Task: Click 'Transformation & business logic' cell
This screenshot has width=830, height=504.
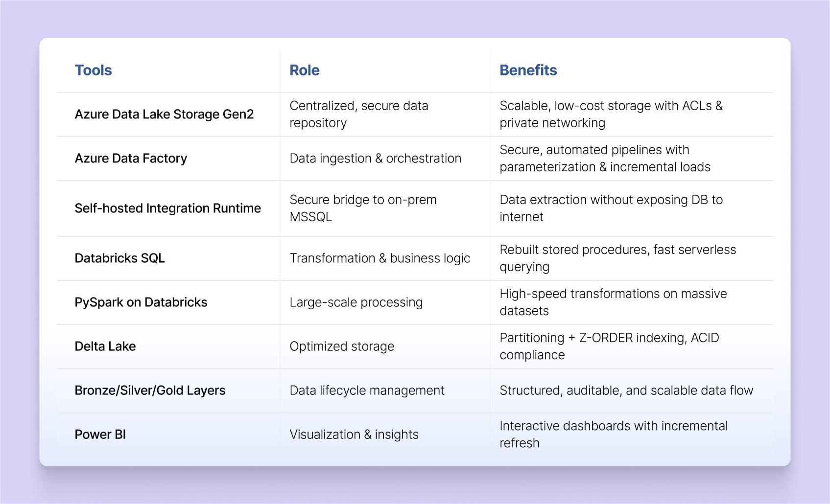Action: 380,258
